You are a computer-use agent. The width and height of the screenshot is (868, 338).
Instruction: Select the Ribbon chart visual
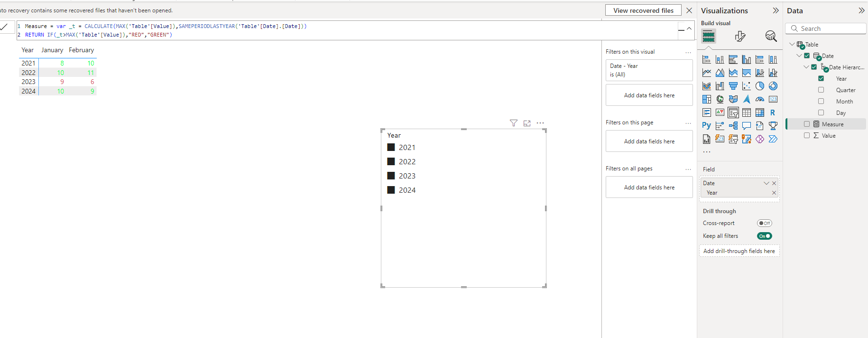pos(706,86)
